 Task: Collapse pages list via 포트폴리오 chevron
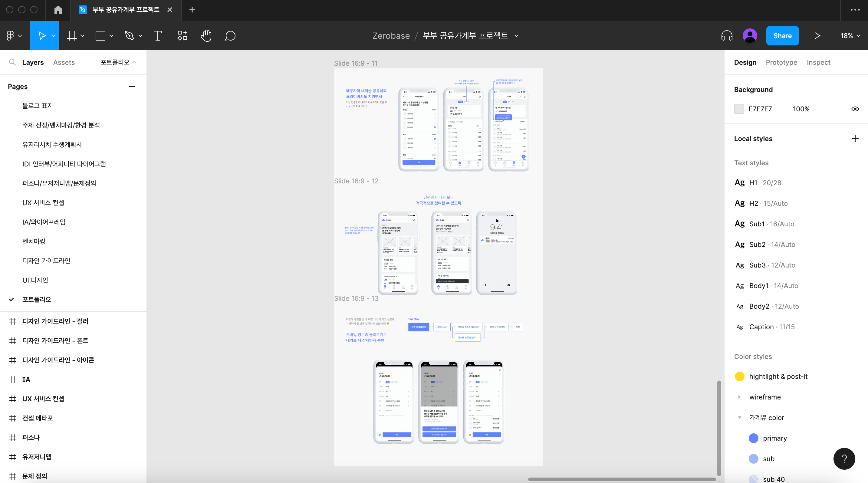pyautogui.click(x=134, y=62)
